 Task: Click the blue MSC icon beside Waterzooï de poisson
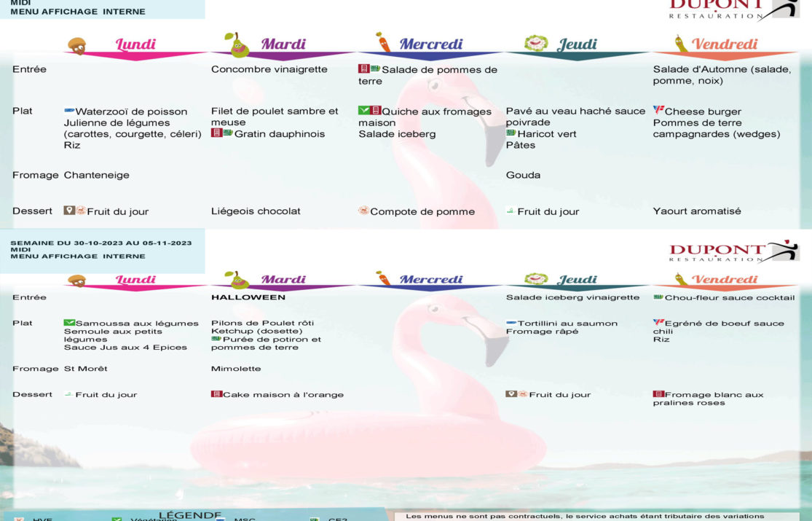coord(69,111)
